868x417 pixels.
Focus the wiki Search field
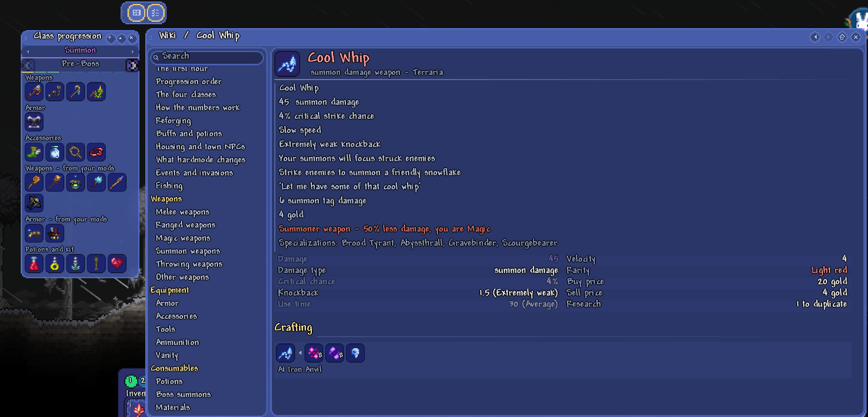tap(207, 57)
